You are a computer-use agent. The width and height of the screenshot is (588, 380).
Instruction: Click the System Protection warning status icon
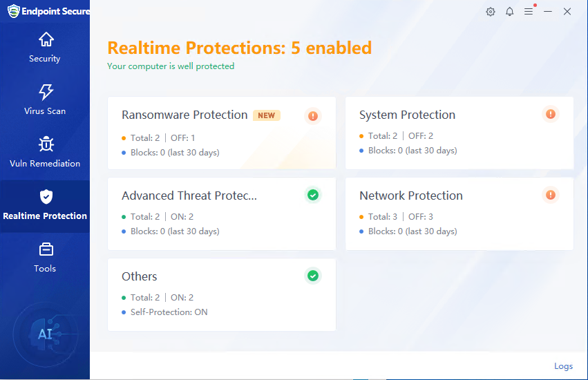click(x=551, y=114)
